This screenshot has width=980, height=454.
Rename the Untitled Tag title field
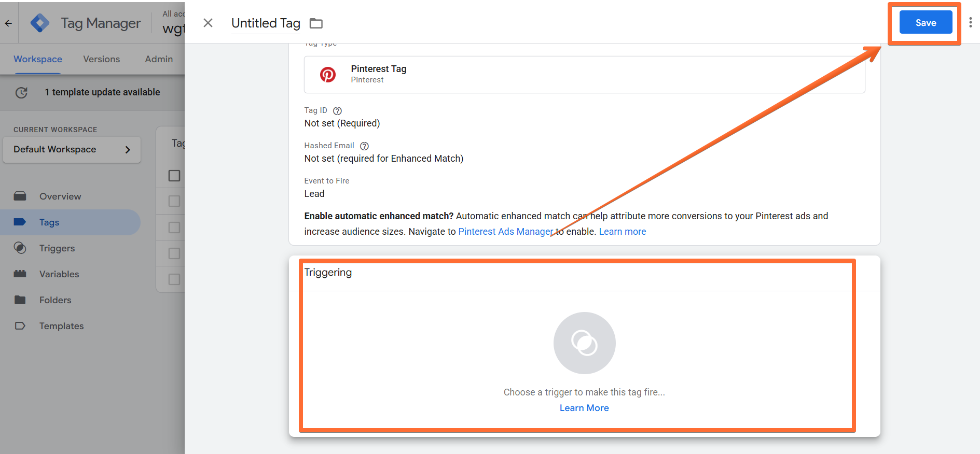[x=266, y=23]
